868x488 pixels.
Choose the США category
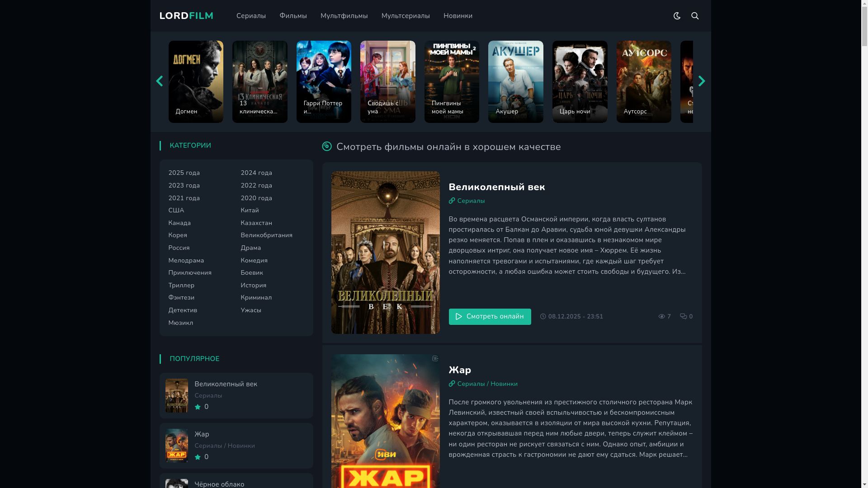pos(176,211)
